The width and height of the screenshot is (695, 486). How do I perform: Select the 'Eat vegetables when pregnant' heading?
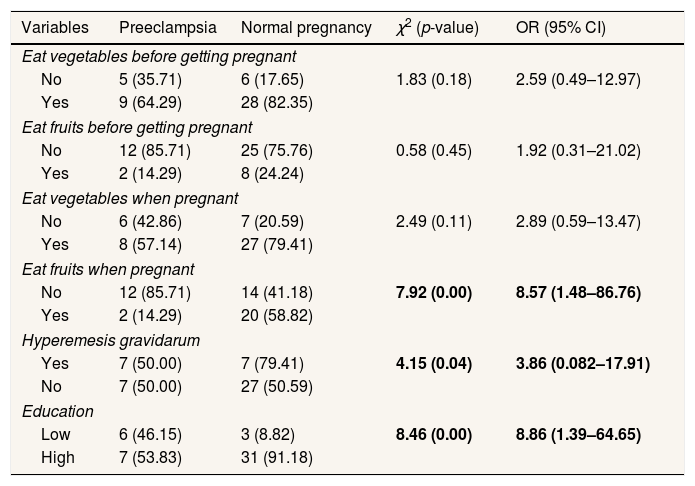tap(130, 197)
